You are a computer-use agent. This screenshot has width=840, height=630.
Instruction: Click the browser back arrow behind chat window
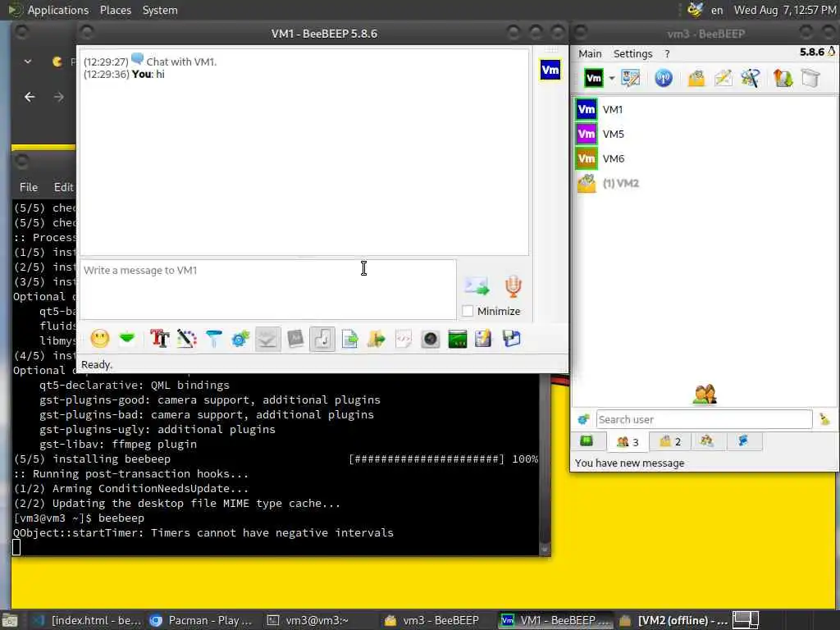click(x=30, y=97)
